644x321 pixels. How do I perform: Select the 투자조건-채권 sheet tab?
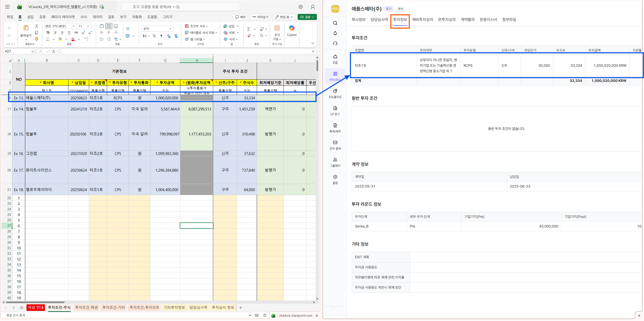pyautogui.click(x=86, y=307)
